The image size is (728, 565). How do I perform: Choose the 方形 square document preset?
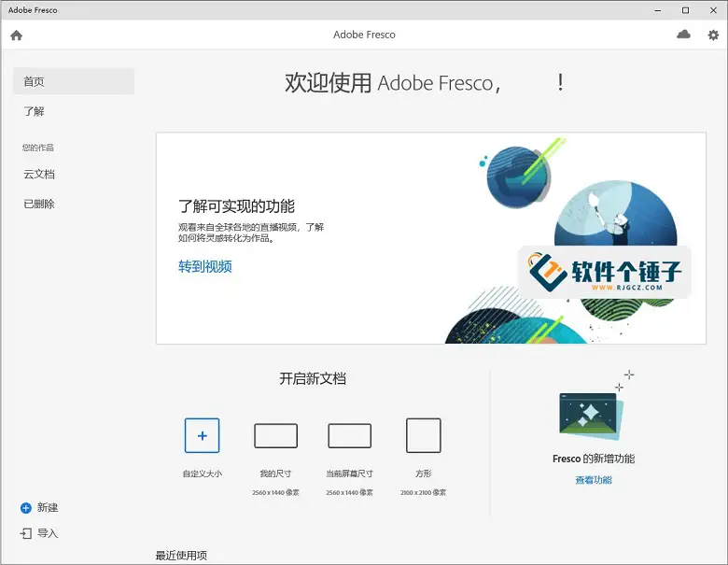click(x=424, y=435)
